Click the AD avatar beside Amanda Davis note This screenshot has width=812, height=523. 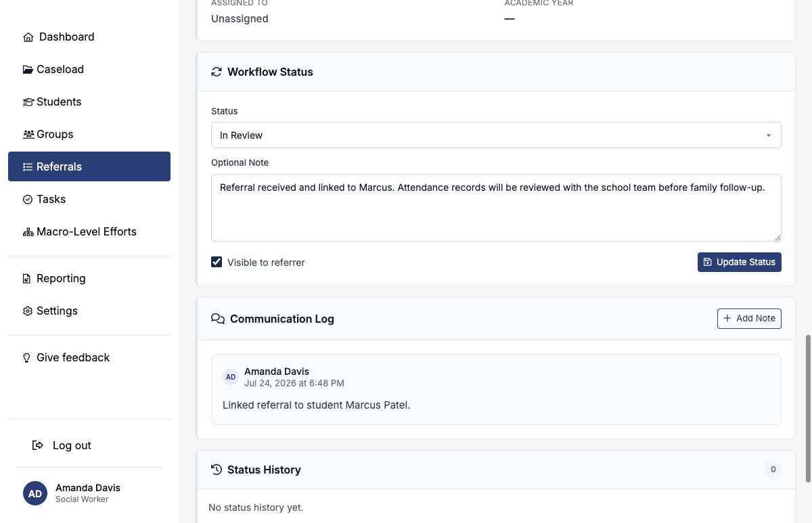(231, 377)
